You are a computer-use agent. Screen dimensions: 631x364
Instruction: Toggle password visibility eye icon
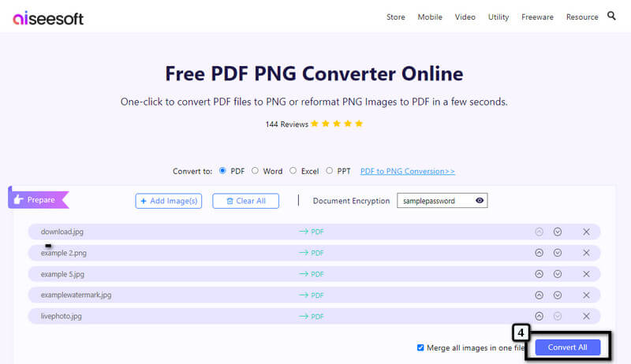point(480,200)
